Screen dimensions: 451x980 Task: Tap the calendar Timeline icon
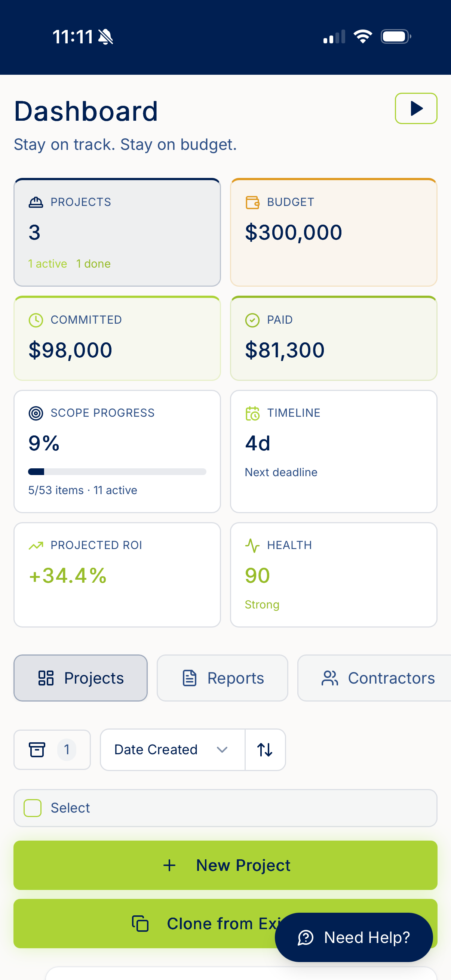point(252,413)
